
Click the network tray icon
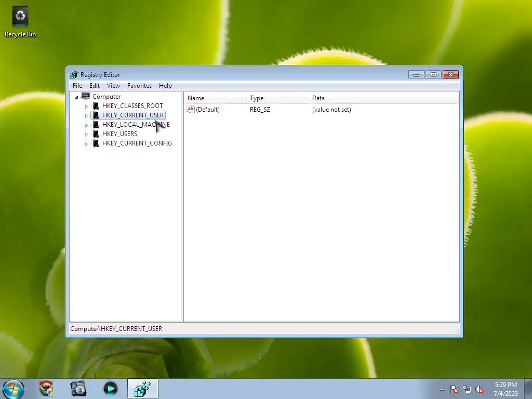[467, 389]
